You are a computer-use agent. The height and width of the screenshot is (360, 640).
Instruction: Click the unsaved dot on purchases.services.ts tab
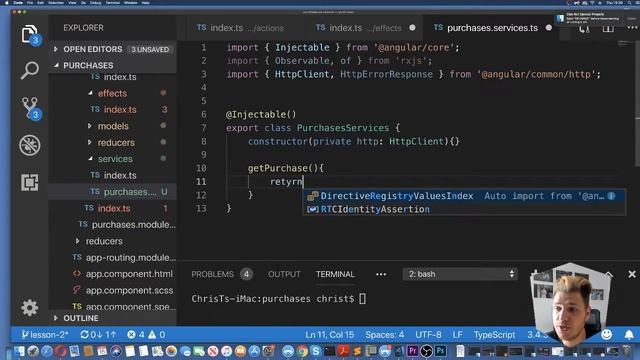(549, 28)
